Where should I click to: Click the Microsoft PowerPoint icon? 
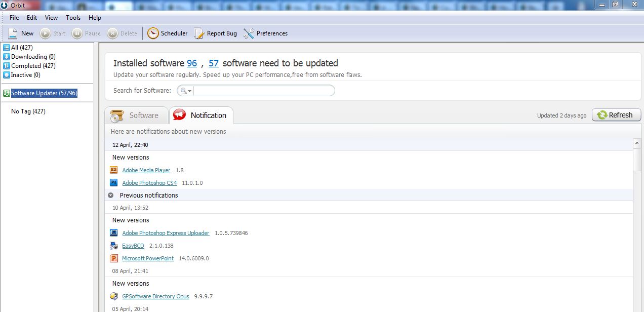tap(114, 258)
